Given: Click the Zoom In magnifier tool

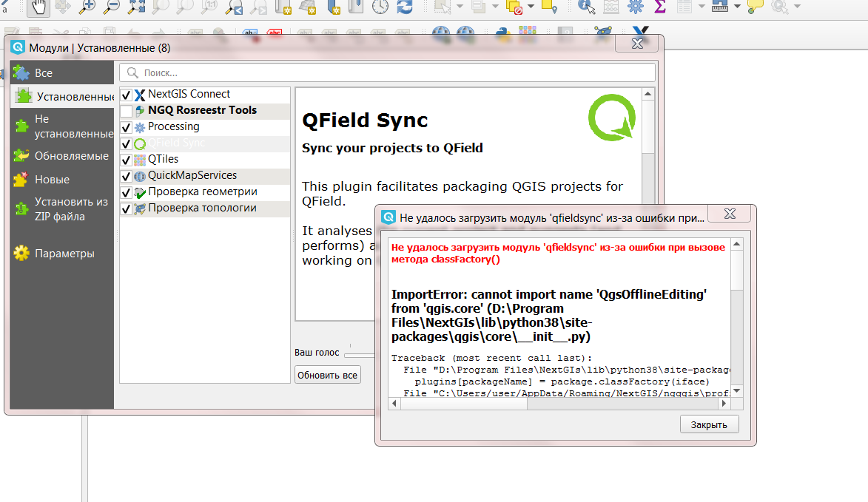Looking at the screenshot, I should coord(87,7).
